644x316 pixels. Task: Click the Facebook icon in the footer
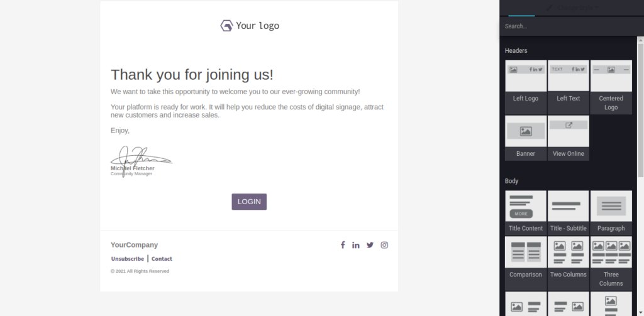343,245
